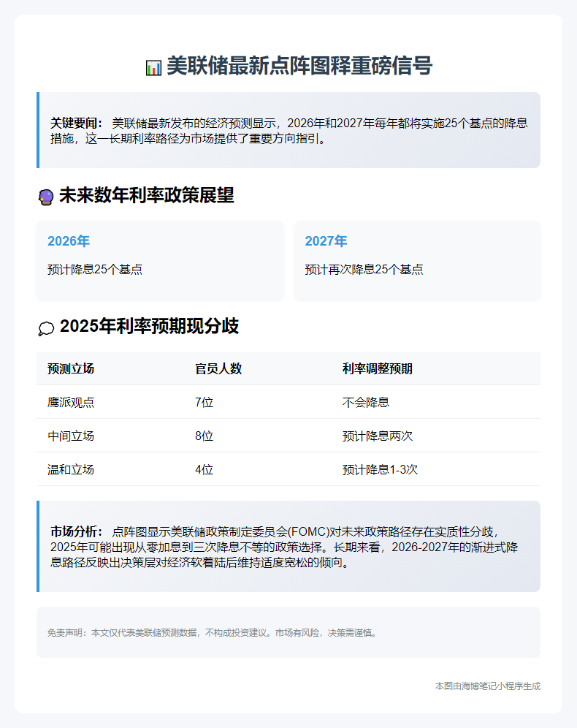This screenshot has height=728, width=577.
Task: Click the footer text 本图由海博笔记小程序生成
Action: click(x=488, y=686)
